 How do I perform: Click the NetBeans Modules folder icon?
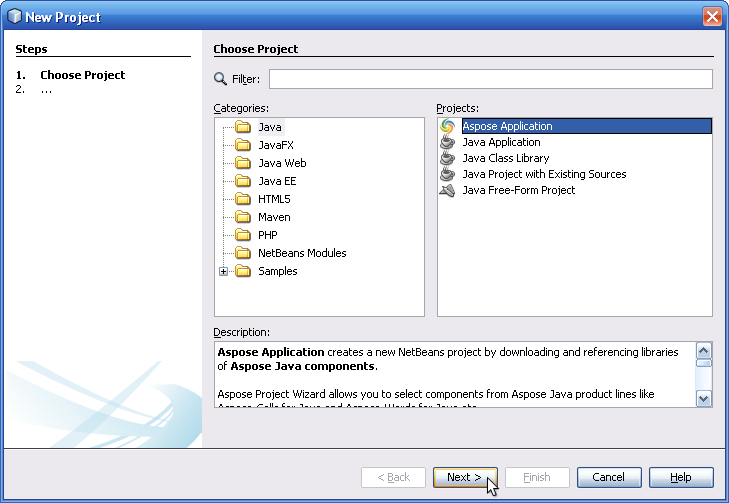coord(243,253)
